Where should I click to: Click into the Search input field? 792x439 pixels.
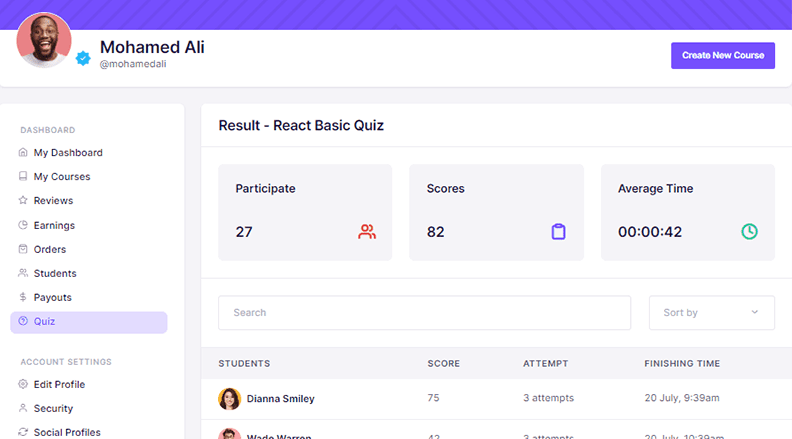point(424,313)
